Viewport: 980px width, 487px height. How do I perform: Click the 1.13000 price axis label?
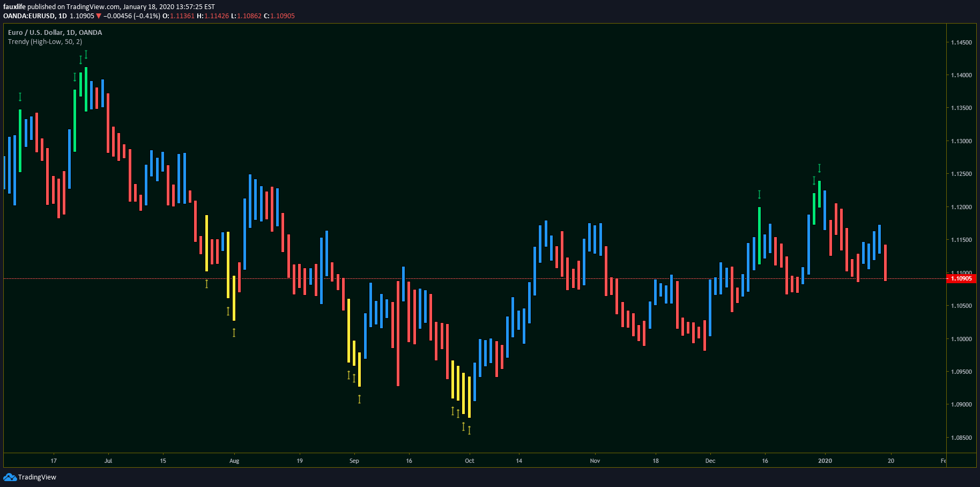click(x=961, y=141)
